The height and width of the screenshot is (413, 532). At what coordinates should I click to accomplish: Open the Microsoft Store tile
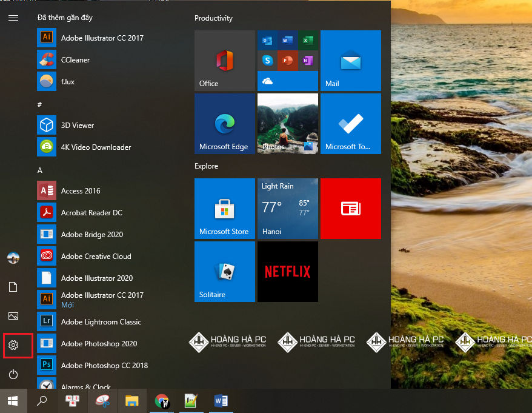[225, 208]
